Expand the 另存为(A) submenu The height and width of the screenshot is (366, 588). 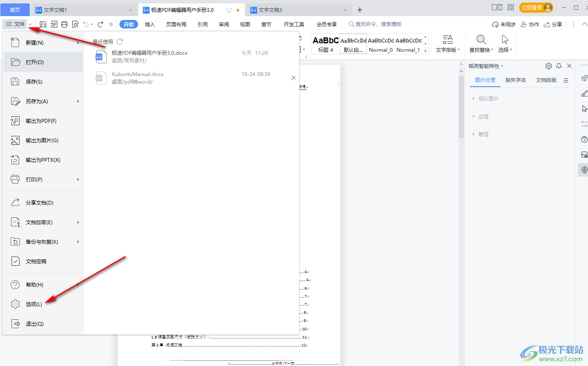point(78,101)
